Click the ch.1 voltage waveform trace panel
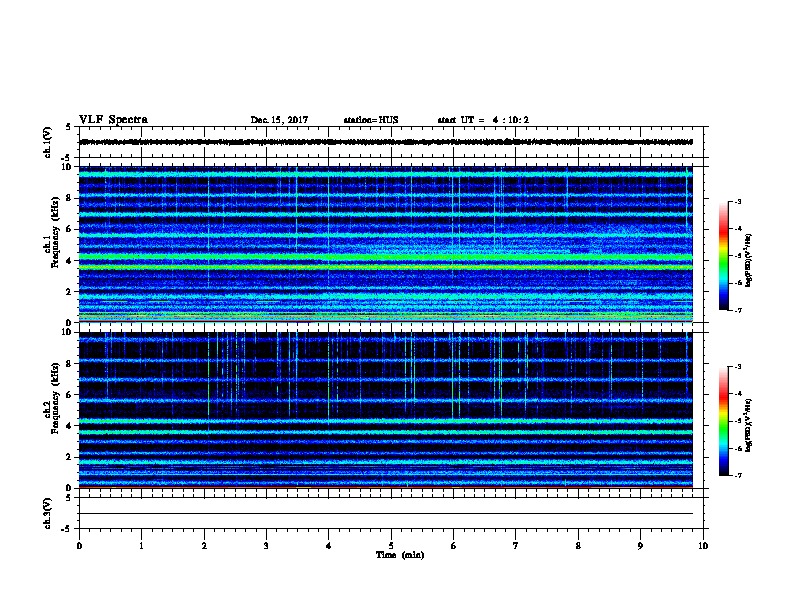 point(391,142)
